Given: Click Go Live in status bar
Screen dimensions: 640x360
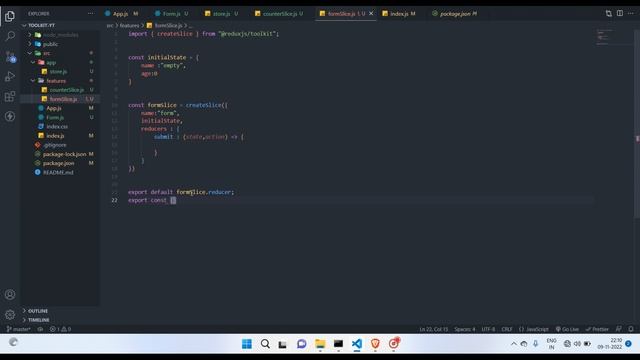Looking at the screenshot, I should tap(567, 329).
